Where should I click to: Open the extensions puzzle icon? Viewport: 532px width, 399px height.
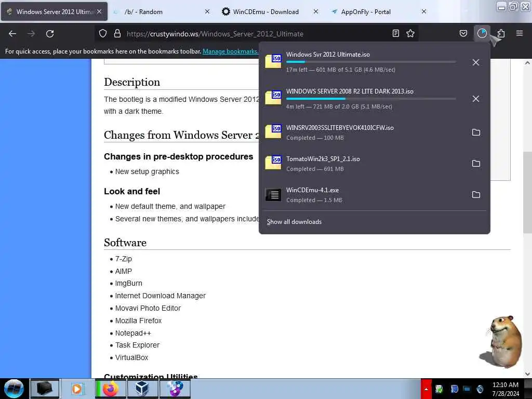pos(501,33)
